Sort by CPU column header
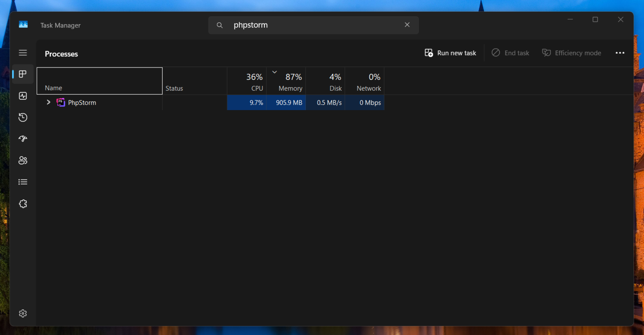This screenshot has width=644, height=335. 247,81
